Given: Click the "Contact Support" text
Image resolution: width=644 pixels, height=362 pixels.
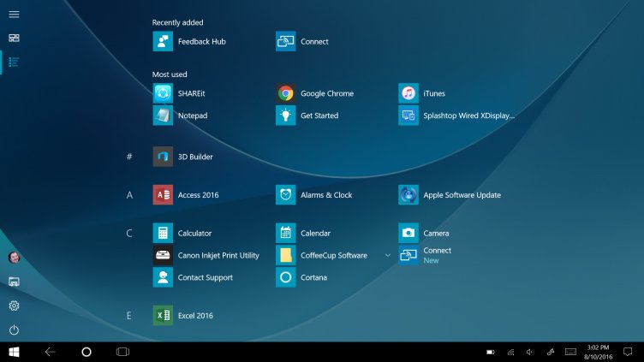Looking at the screenshot, I should (206, 277).
